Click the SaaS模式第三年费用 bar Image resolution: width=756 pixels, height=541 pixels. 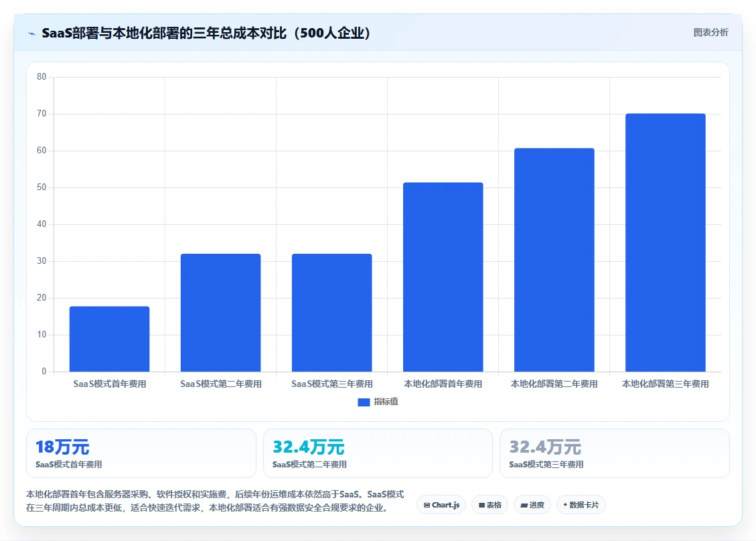pos(331,313)
